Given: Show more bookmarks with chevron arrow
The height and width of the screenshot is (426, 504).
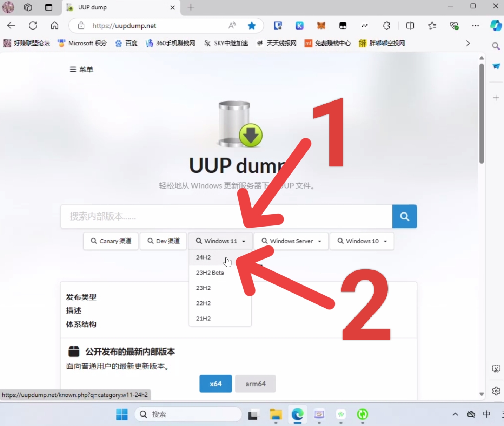Looking at the screenshot, I should tap(468, 43).
